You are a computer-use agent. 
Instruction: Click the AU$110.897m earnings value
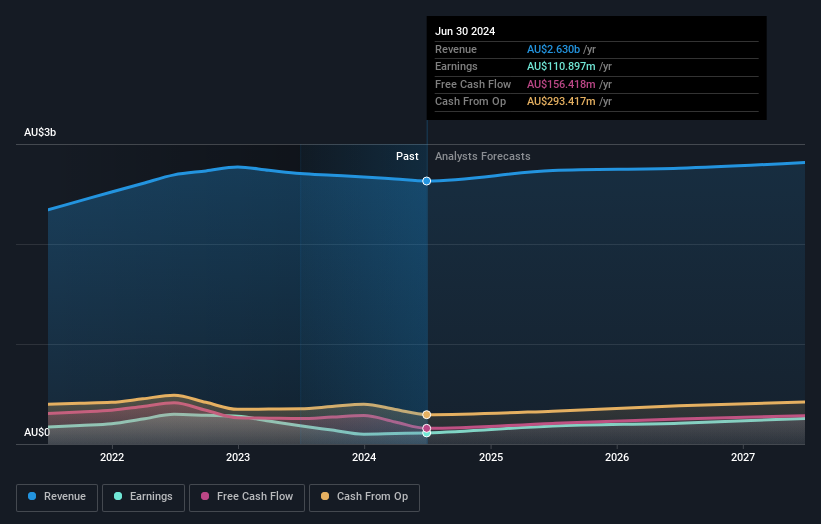point(561,66)
